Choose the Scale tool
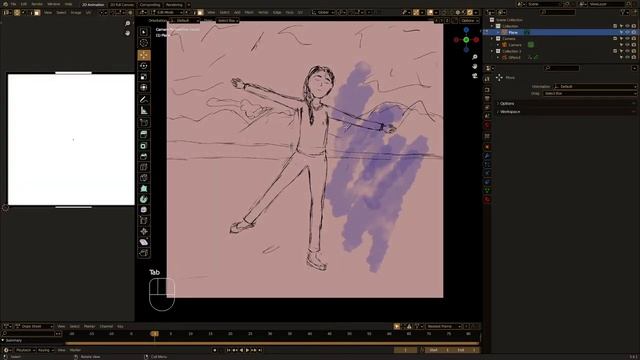Viewport: 640px width, 360px height. point(144,77)
